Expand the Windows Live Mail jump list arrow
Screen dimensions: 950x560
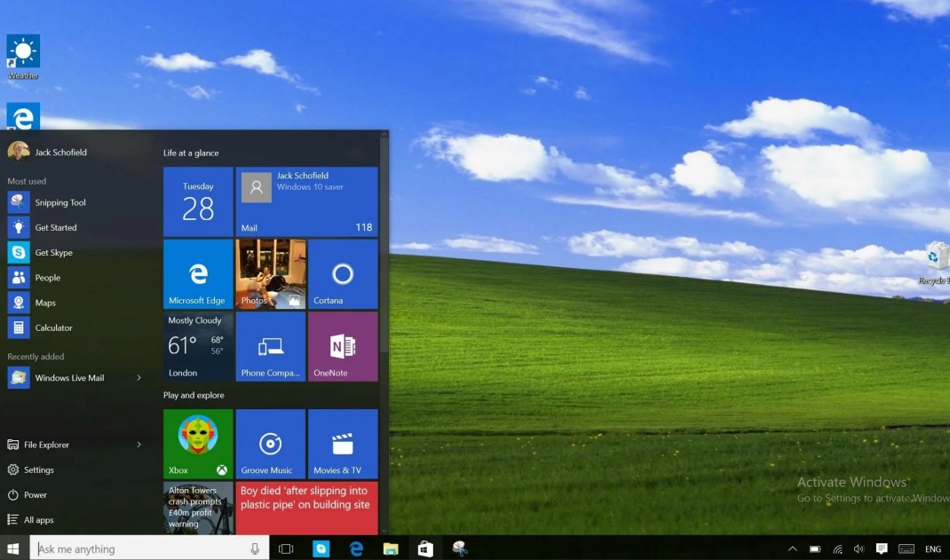coord(139,378)
